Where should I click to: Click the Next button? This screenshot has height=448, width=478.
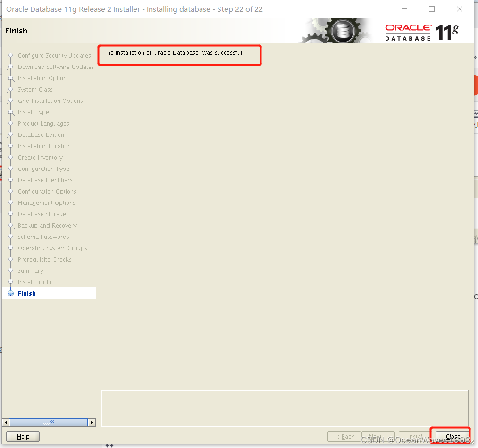[x=378, y=437]
